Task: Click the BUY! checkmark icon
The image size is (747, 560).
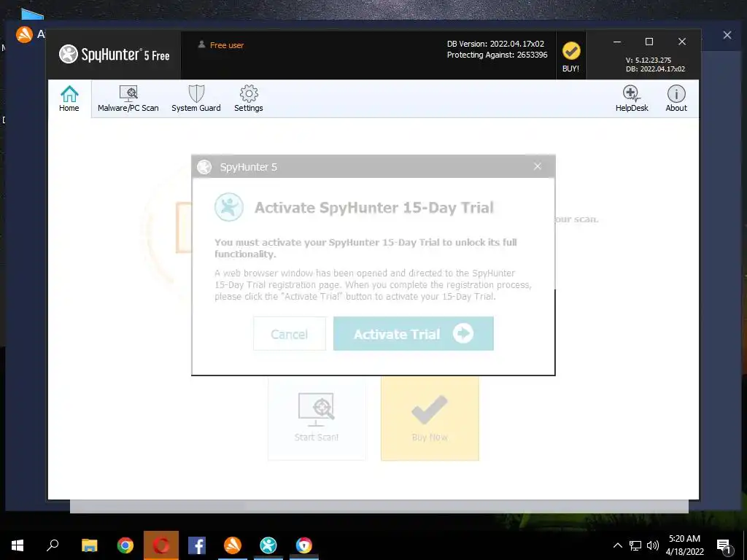Action: [570, 51]
